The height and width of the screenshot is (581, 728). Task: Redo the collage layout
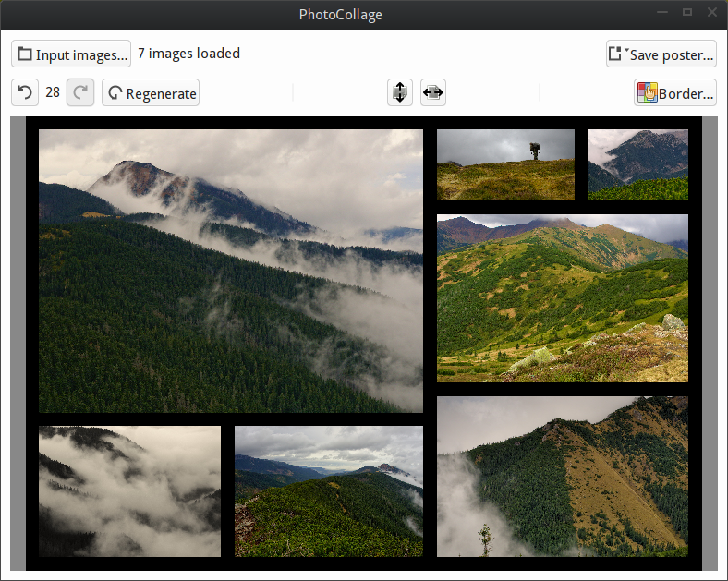80,92
